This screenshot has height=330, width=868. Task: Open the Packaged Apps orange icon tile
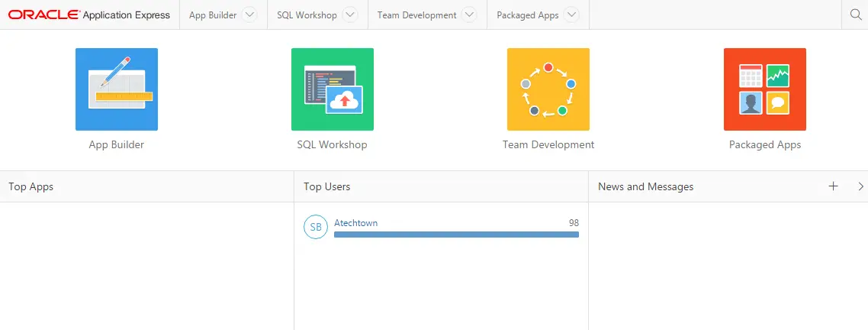pos(764,89)
